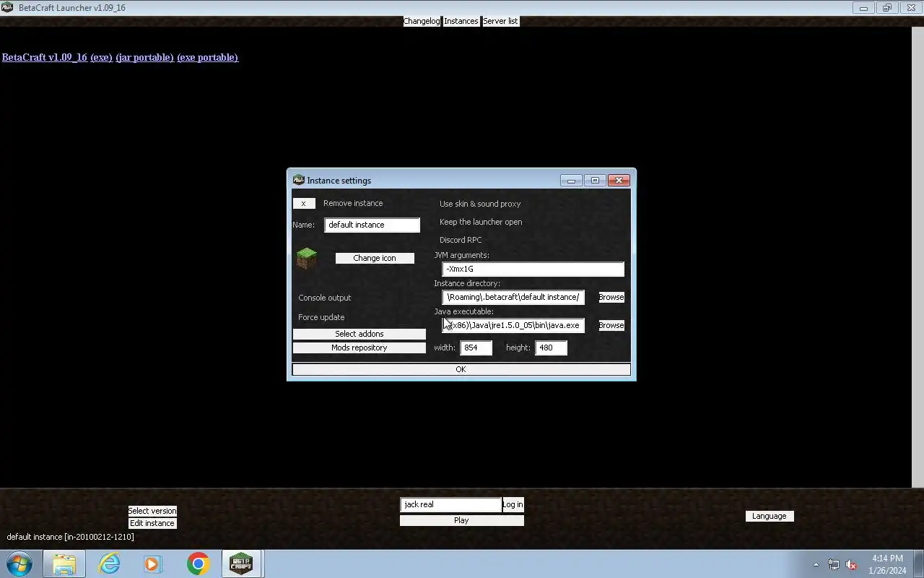924x578 pixels.
Task: Open Windows Media Player taskbar icon
Action: pos(153,564)
